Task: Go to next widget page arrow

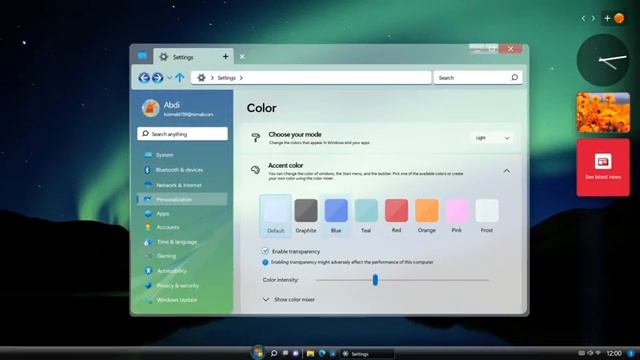Action: point(593,18)
